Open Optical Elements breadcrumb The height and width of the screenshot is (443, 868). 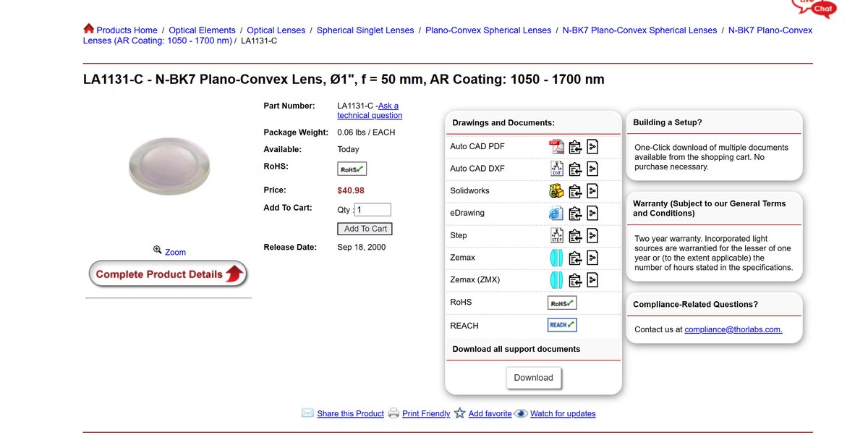202,30
